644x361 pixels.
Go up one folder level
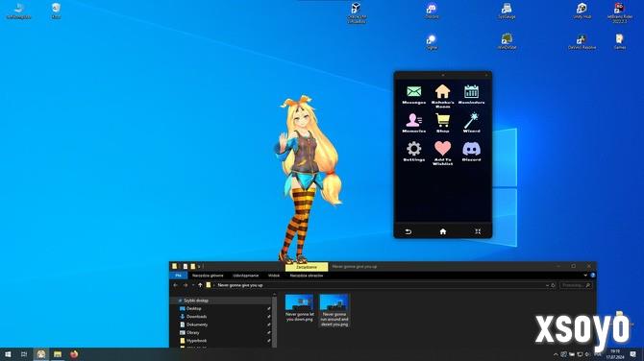click(x=200, y=285)
